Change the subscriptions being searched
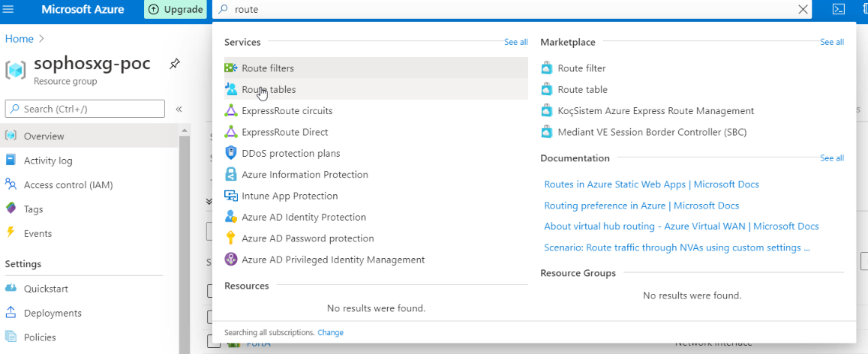The height and width of the screenshot is (354, 868). 330,332
